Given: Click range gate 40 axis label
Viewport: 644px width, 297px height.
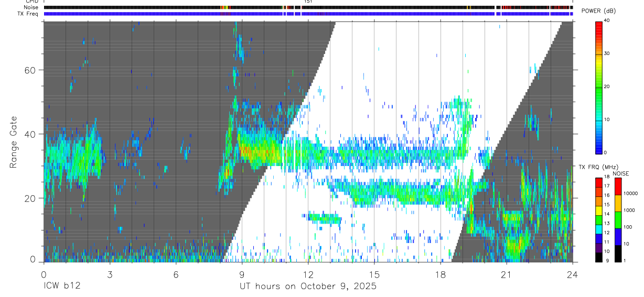Looking at the screenshot, I should tap(30, 134).
